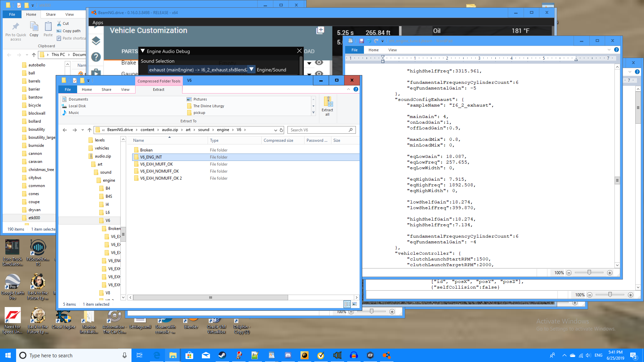Viewport: 644px width, 362px height.
Task: Choose Documents as extract destination
Action: tap(75, 99)
